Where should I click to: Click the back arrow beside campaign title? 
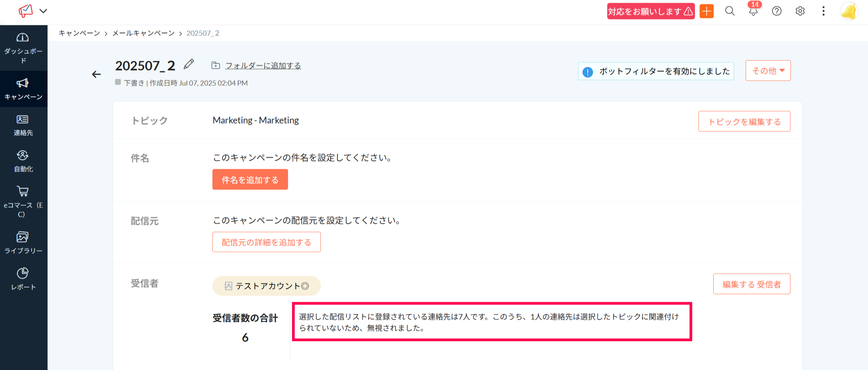[96, 74]
